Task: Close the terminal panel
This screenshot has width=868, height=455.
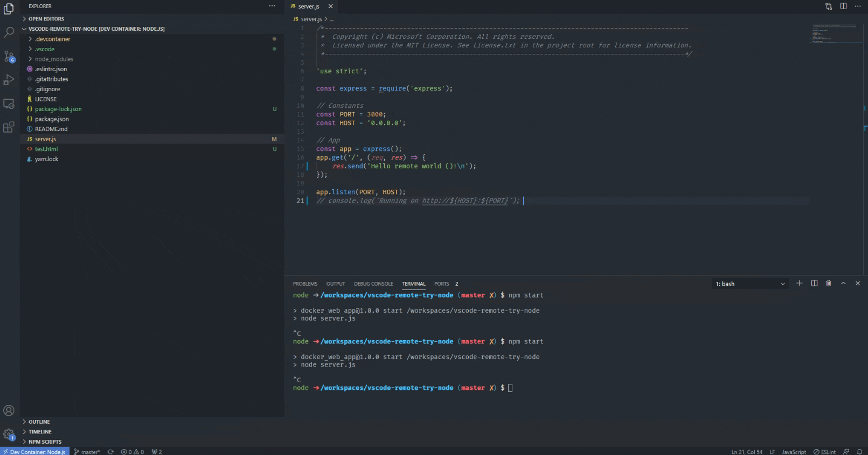Action: (858, 283)
